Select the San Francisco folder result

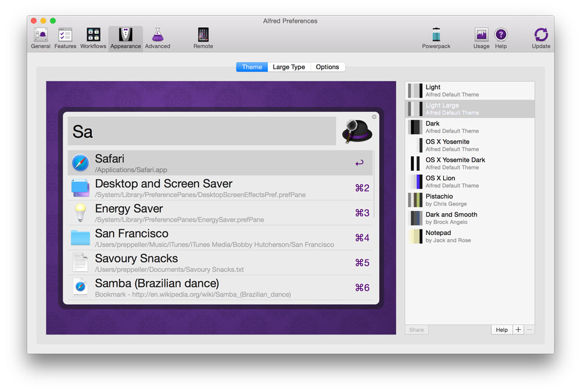pos(220,238)
